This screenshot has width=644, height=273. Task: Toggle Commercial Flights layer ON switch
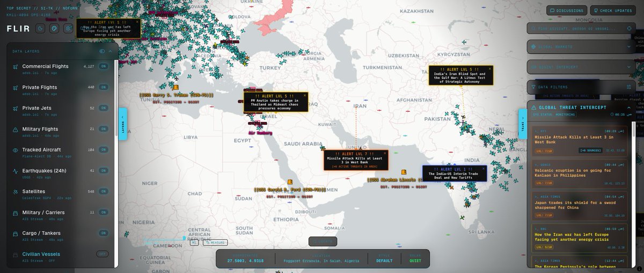tap(103, 67)
